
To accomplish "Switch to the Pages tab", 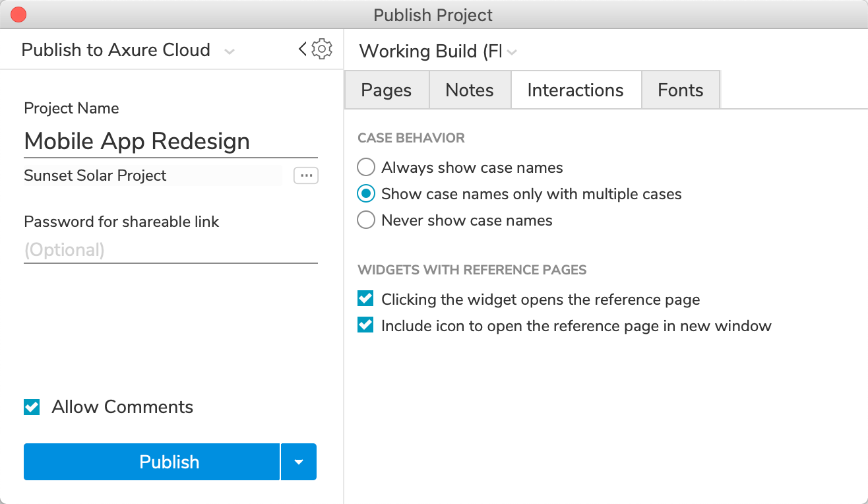I will coord(387,90).
